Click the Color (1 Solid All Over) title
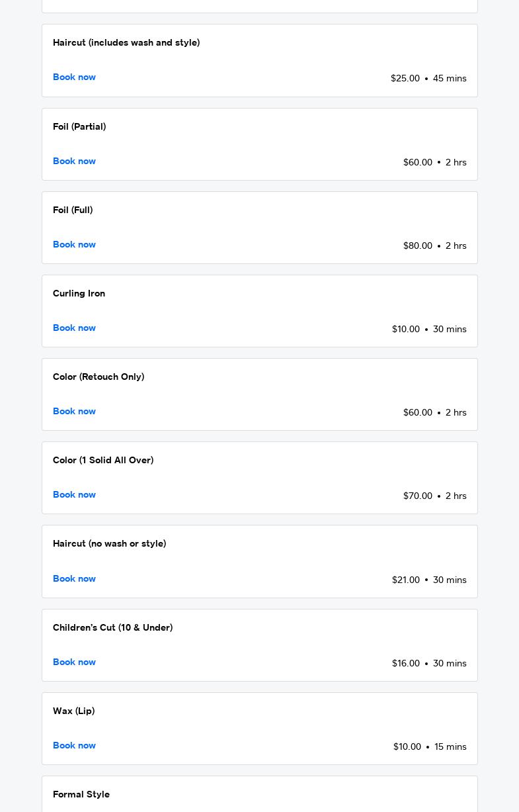Viewport: 519px width, 812px height. pyautogui.click(x=103, y=460)
